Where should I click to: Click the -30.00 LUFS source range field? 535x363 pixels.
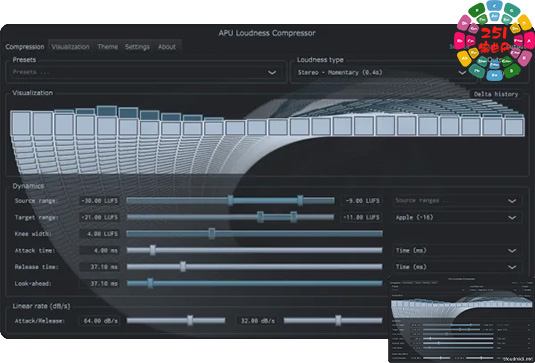pyautogui.click(x=99, y=201)
